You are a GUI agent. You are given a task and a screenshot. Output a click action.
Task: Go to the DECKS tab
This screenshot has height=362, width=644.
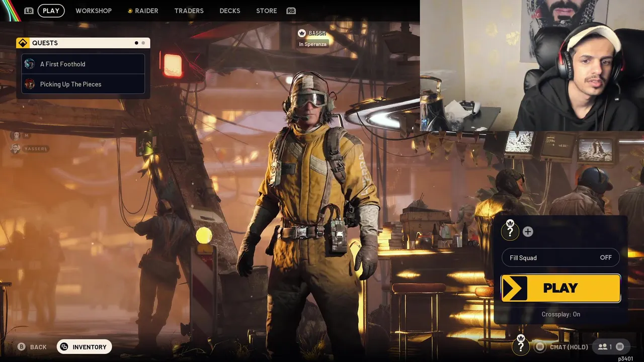[230, 11]
